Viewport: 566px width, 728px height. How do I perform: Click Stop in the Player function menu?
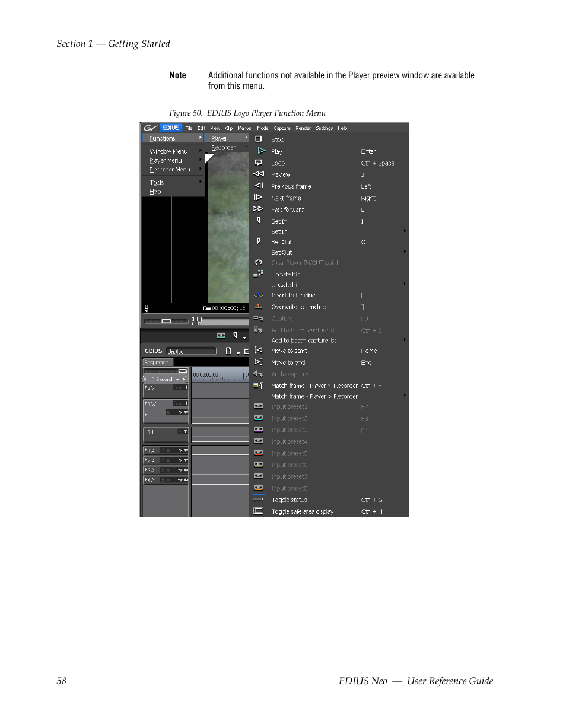329,139
